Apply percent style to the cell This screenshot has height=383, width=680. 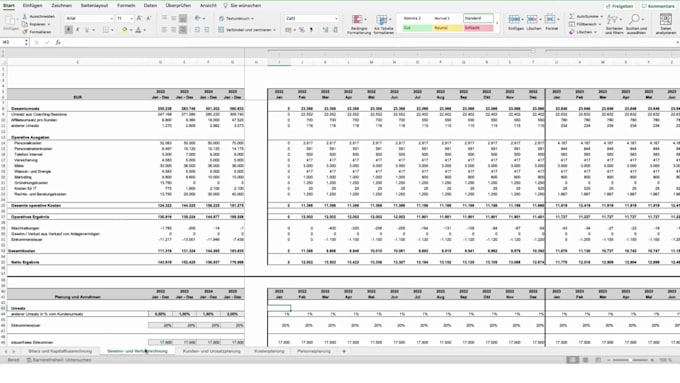click(302, 30)
